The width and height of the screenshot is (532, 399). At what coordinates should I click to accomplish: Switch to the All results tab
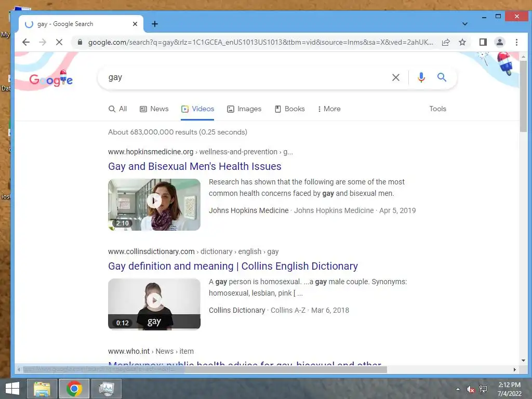point(118,109)
